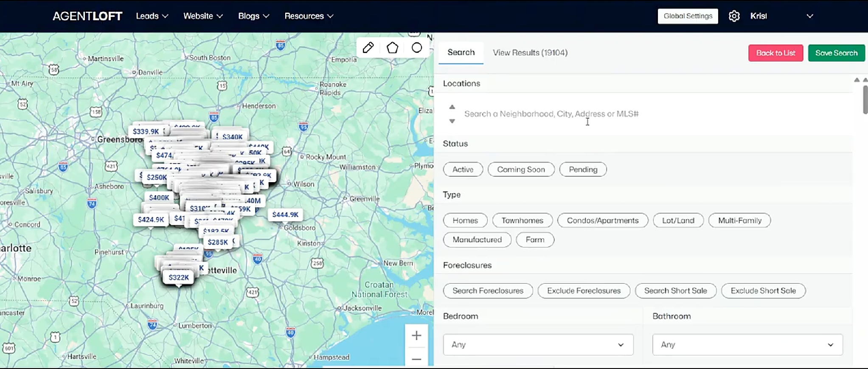
Task: Expand the Website menu
Action: coord(203,16)
